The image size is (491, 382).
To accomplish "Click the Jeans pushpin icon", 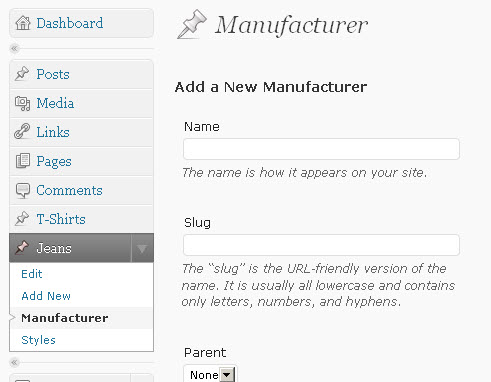I will click(22, 248).
